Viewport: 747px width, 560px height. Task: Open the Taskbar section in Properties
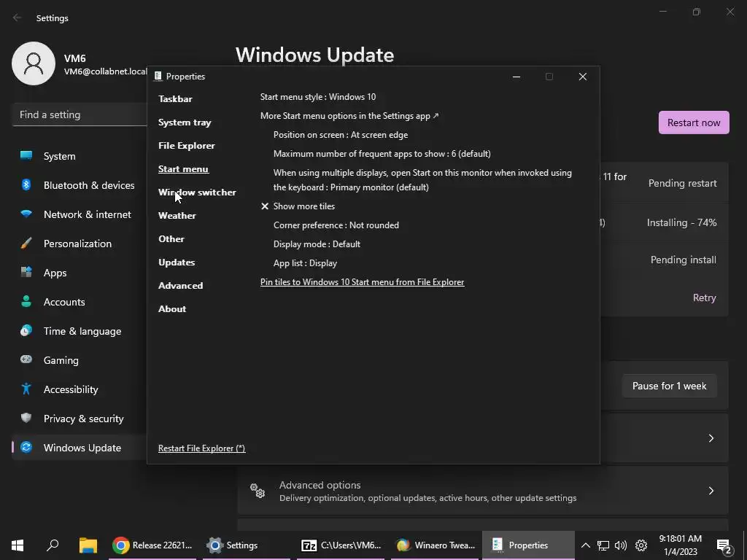point(175,99)
